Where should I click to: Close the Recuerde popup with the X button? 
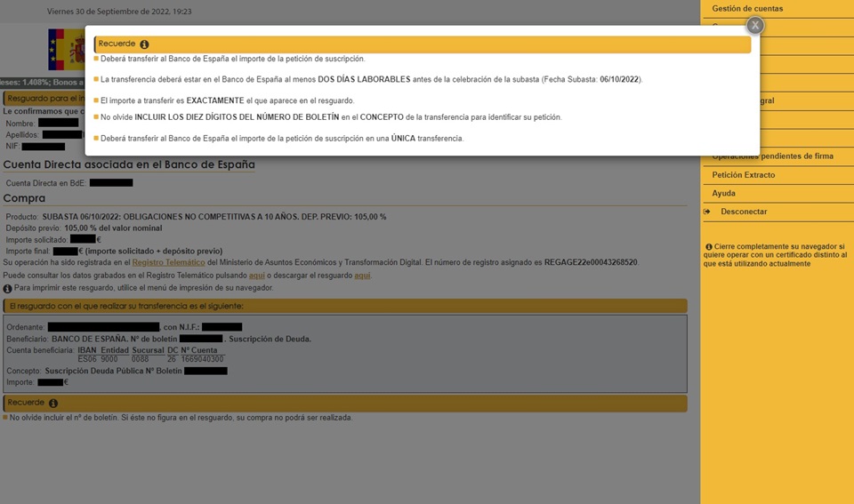point(755,25)
